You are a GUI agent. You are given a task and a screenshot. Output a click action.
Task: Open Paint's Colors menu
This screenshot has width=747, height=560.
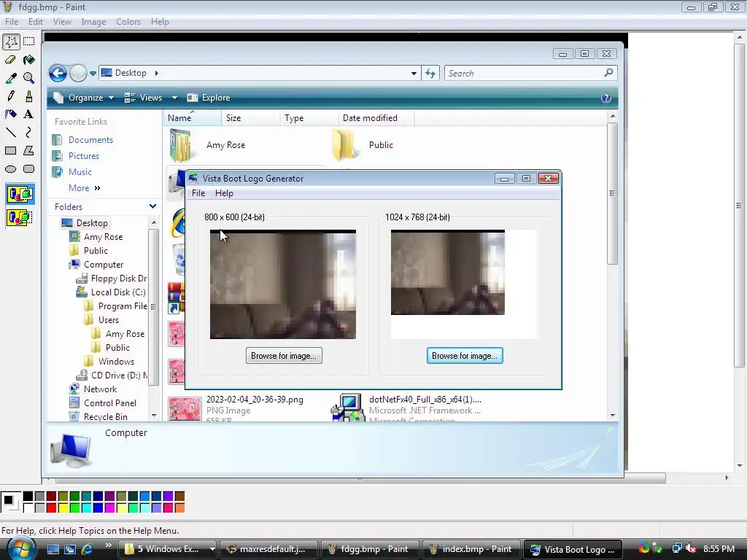click(x=128, y=22)
